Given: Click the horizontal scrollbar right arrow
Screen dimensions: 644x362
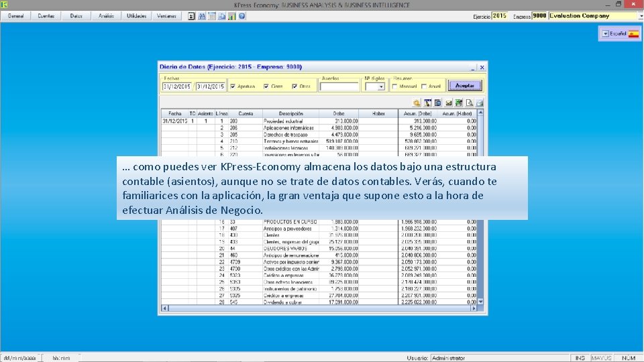Looking at the screenshot, I should [x=474, y=308].
